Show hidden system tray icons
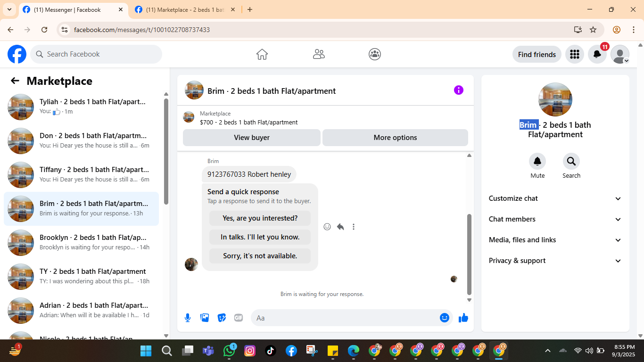The width and height of the screenshot is (644, 362). (548, 351)
